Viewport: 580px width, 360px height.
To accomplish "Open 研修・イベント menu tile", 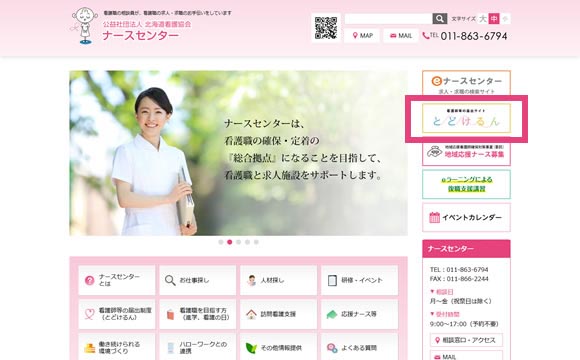I will tap(359, 280).
